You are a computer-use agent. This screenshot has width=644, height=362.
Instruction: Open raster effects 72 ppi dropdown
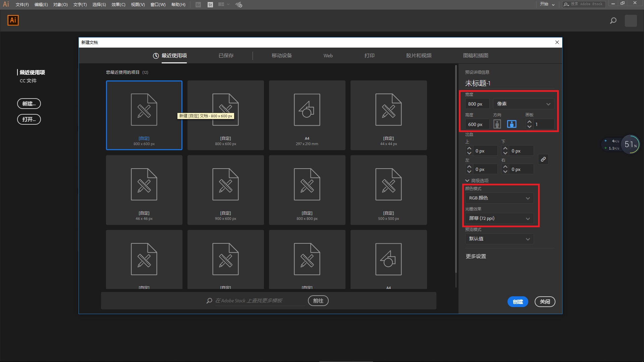pos(499,219)
